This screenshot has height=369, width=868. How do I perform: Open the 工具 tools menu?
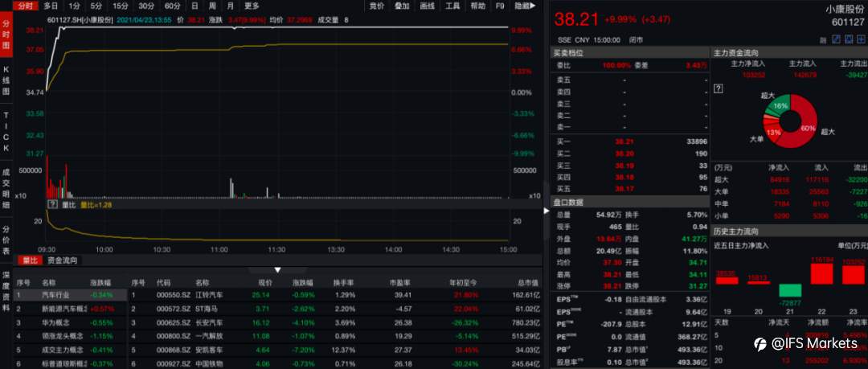(x=452, y=6)
